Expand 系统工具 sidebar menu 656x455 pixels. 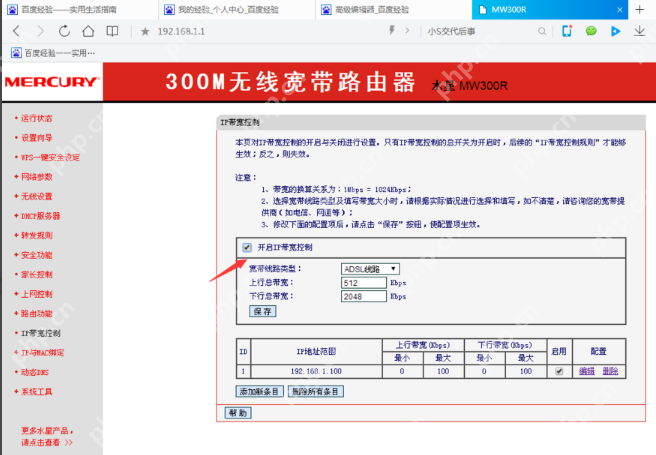[x=37, y=391]
